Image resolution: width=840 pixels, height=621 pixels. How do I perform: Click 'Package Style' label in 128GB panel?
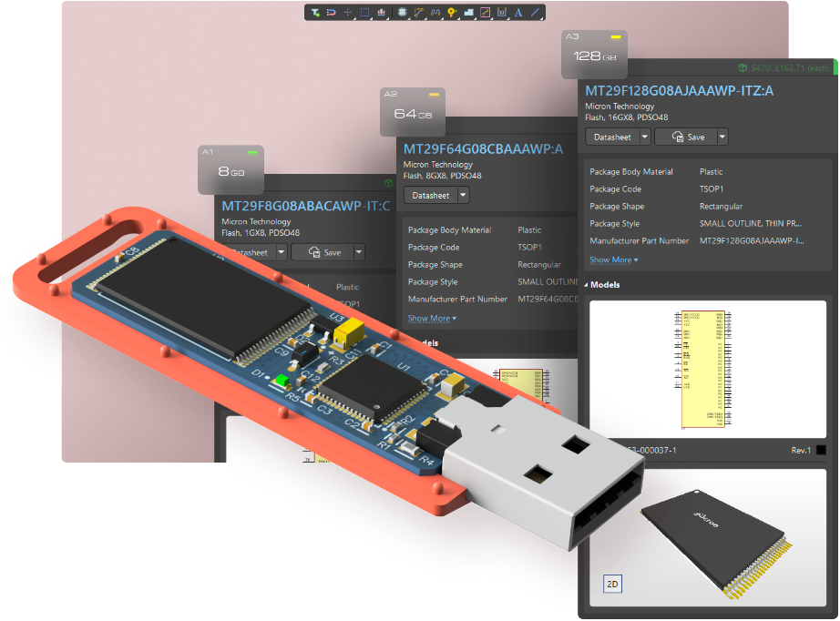tap(614, 224)
